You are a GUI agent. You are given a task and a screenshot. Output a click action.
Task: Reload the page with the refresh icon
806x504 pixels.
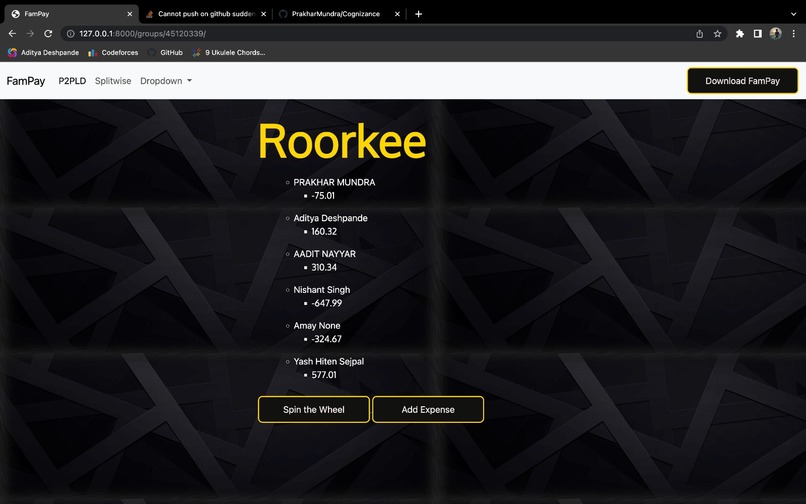[48, 33]
